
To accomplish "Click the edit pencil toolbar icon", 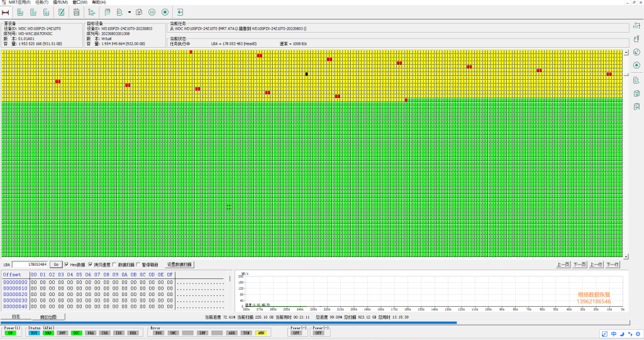I will pyautogui.click(x=61, y=13).
